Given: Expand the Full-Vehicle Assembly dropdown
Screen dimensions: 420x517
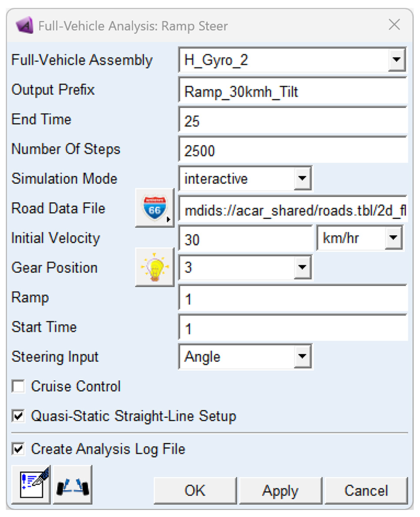Looking at the screenshot, I should [x=397, y=60].
